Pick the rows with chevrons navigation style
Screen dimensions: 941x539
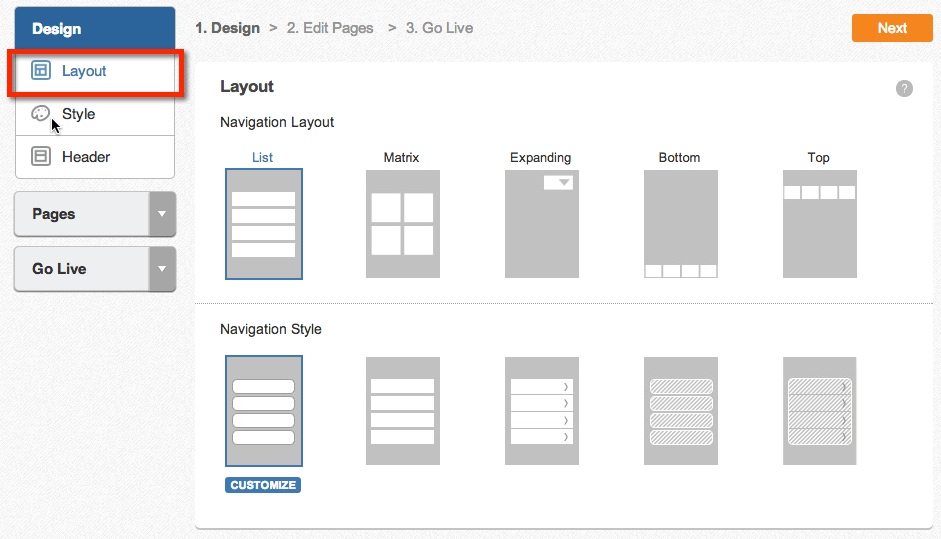(542, 411)
